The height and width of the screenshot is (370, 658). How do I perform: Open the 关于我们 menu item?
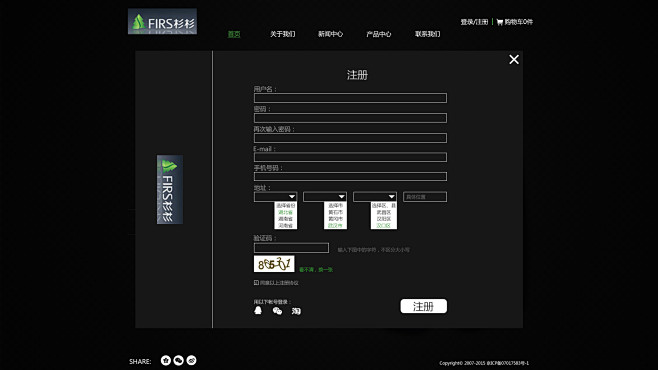coord(282,34)
